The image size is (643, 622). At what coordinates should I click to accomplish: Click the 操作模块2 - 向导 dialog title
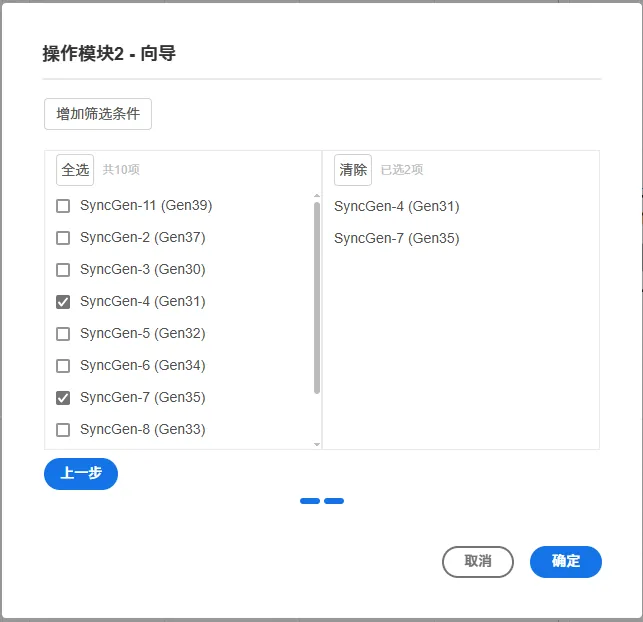pyautogui.click(x=109, y=54)
